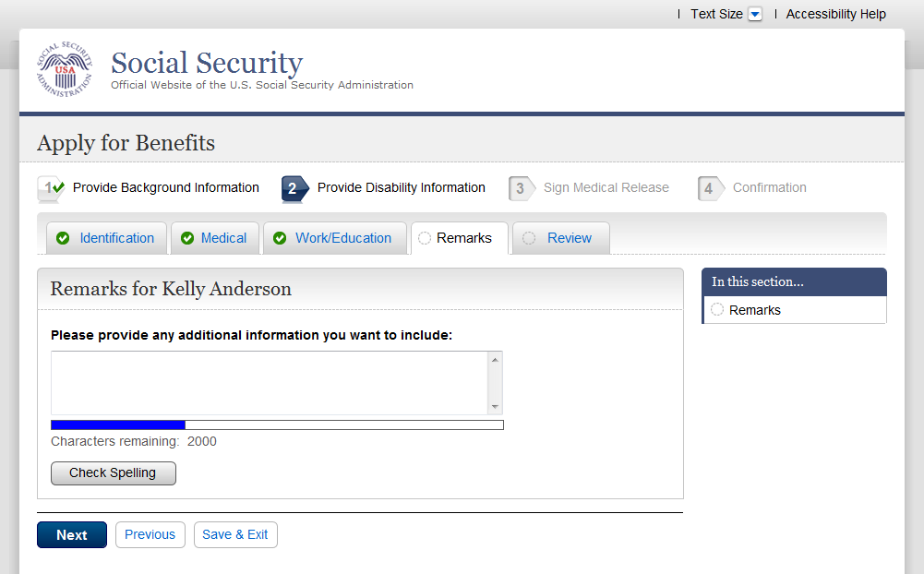
Task: Click the empty circle on Remarks tab
Action: tap(425, 238)
